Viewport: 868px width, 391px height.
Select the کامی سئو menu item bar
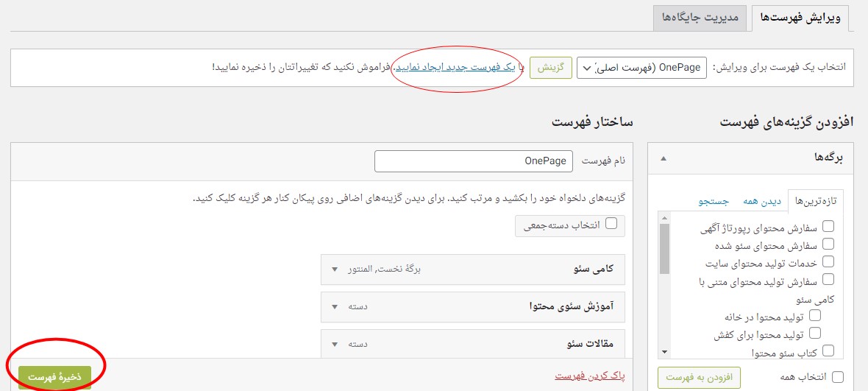tap(473, 270)
